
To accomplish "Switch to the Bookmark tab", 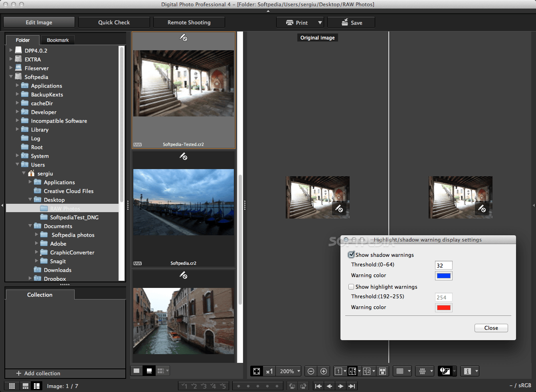I will 58,40.
